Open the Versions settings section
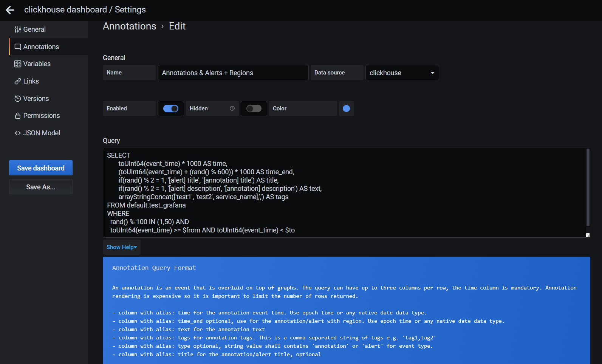The width and height of the screenshot is (602, 364). coord(48,99)
